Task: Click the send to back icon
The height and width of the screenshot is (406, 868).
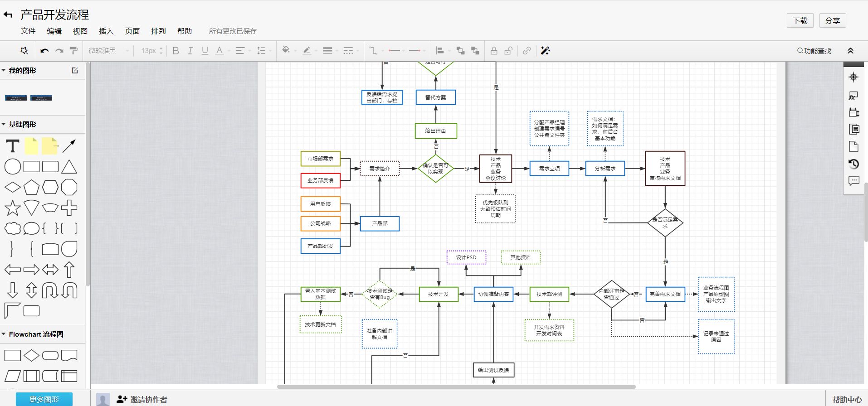Action: pos(475,51)
